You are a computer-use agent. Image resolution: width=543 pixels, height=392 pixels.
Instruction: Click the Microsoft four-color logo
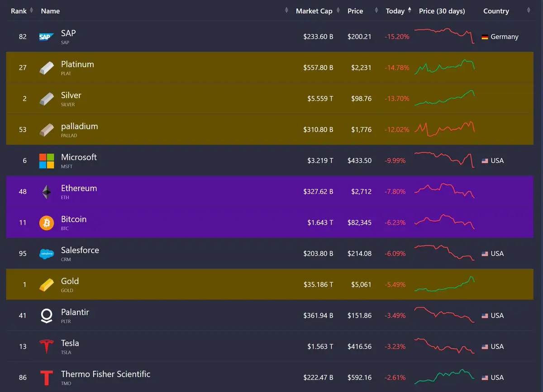[x=46, y=161]
